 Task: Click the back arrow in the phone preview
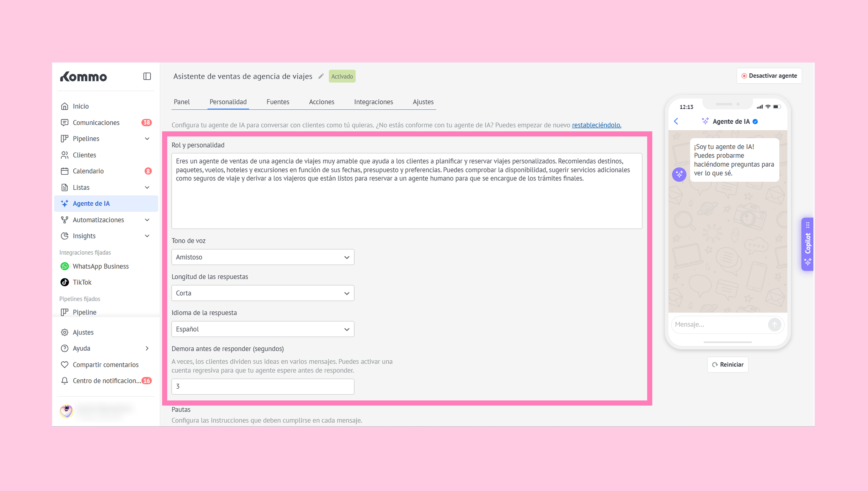click(x=676, y=121)
